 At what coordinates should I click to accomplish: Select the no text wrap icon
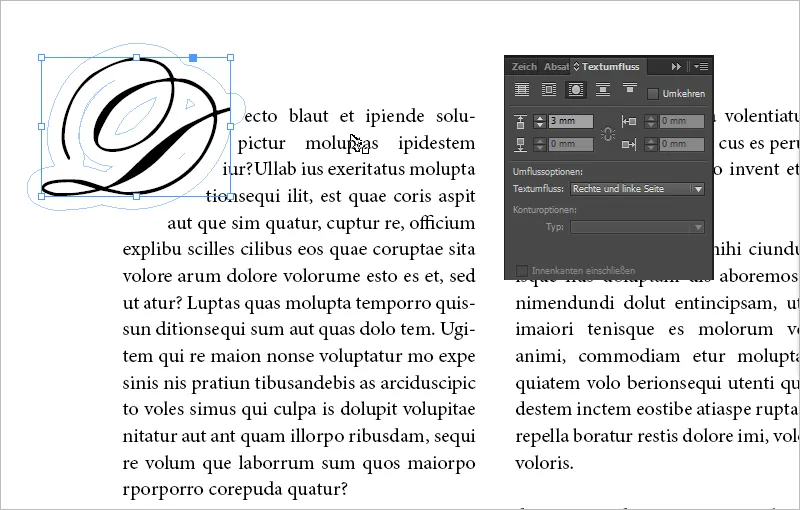521,90
